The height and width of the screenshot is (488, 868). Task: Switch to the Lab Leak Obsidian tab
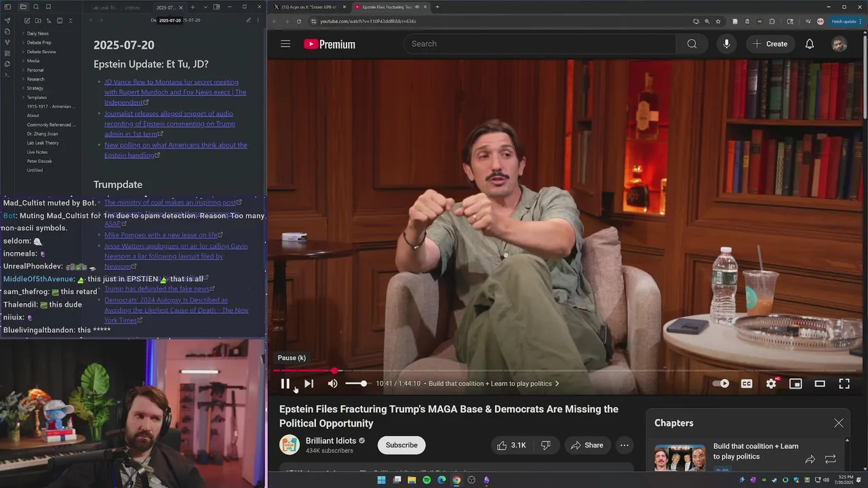click(104, 7)
